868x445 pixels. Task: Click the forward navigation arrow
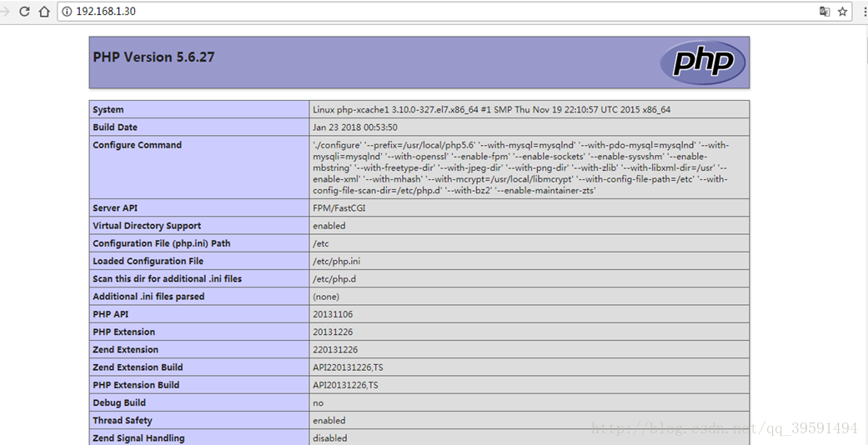tap(5, 12)
